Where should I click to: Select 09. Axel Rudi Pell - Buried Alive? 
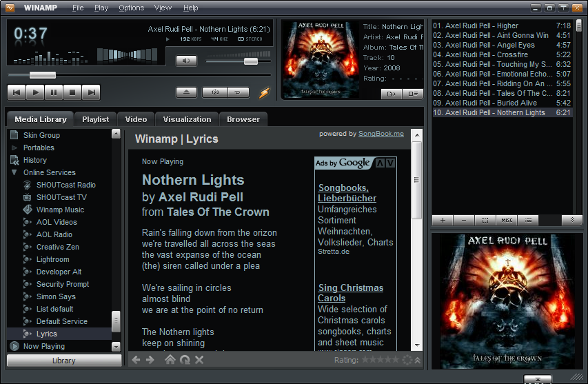[x=502, y=103]
